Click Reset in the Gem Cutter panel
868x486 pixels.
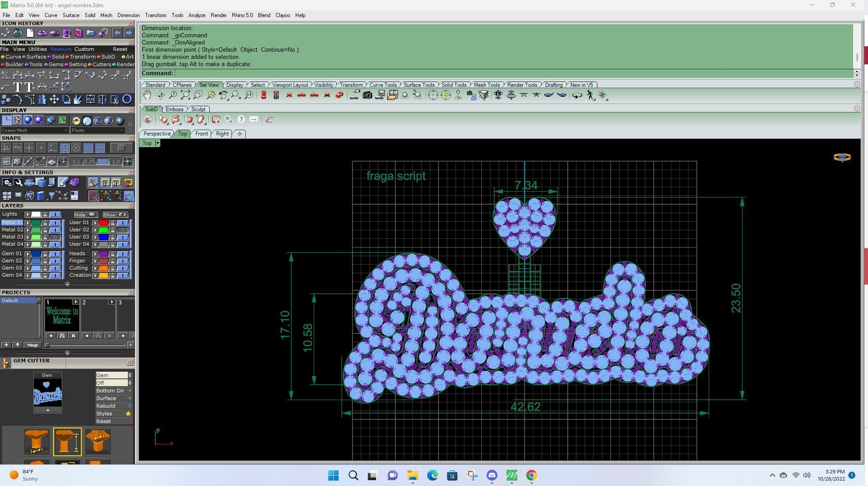pyautogui.click(x=104, y=421)
